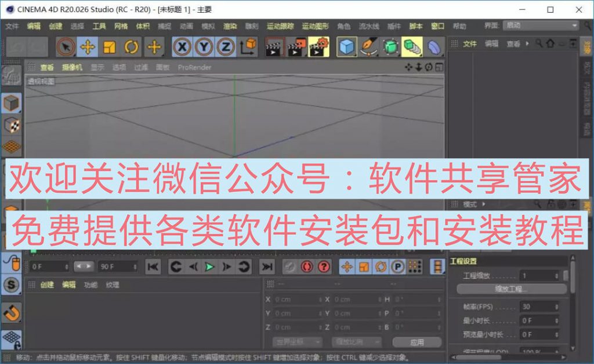Click the S solo mode icon
The width and height of the screenshot is (594, 364).
(x=12, y=285)
